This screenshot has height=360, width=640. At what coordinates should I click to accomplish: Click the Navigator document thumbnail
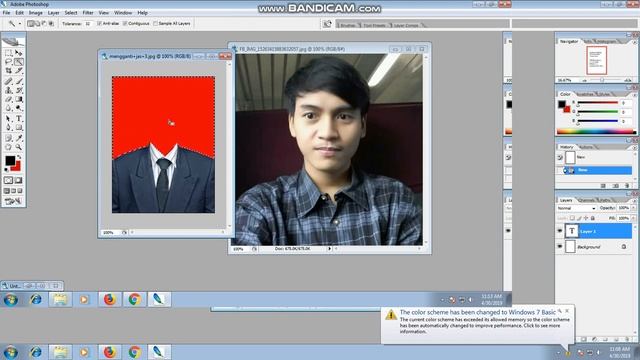[596, 60]
